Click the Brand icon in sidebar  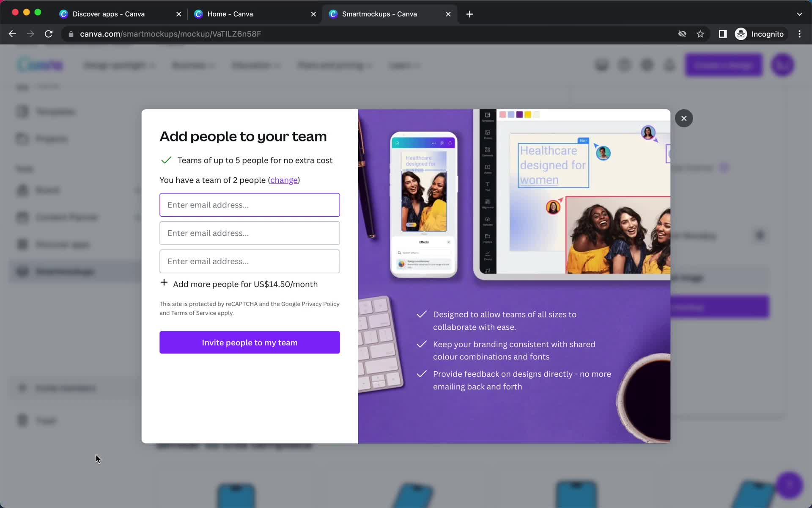click(22, 190)
